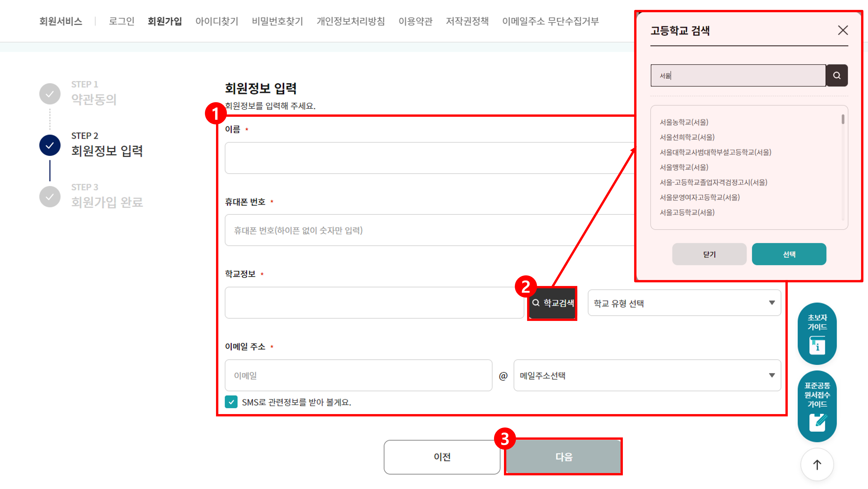Click the scroll-to-top arrow icon
The width and height of the screenshot is (868, 489).
(x=817, y=465)
